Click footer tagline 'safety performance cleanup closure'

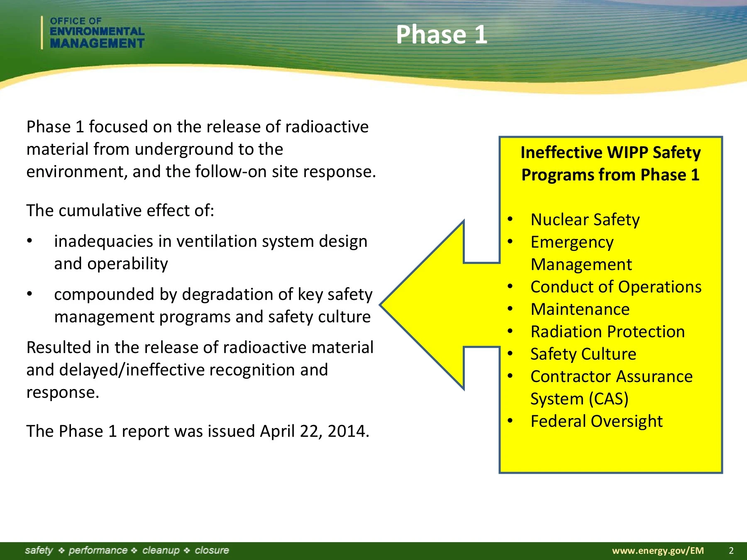point(127,550)
